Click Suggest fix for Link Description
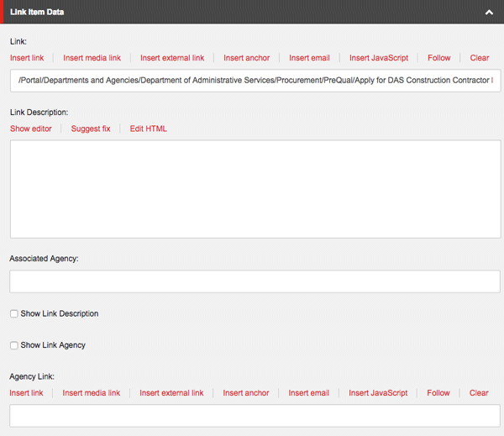 coord(91,129)
